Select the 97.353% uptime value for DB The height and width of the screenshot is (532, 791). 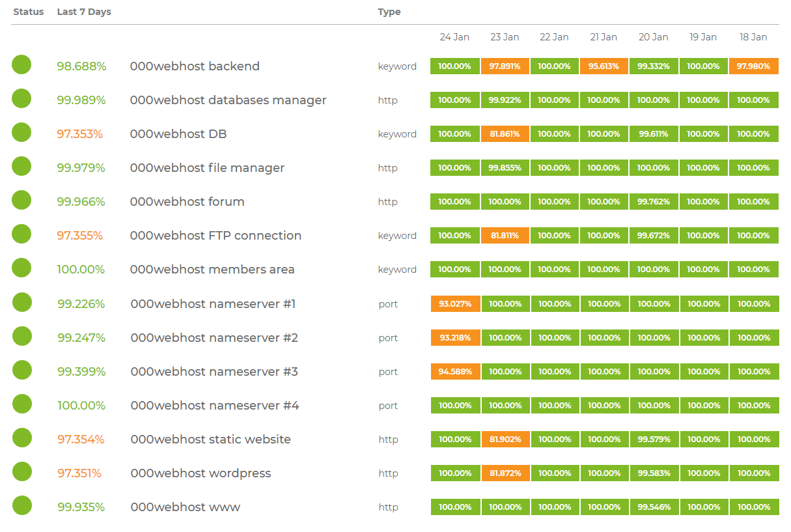pyautogui.click(x=79, y=134)
